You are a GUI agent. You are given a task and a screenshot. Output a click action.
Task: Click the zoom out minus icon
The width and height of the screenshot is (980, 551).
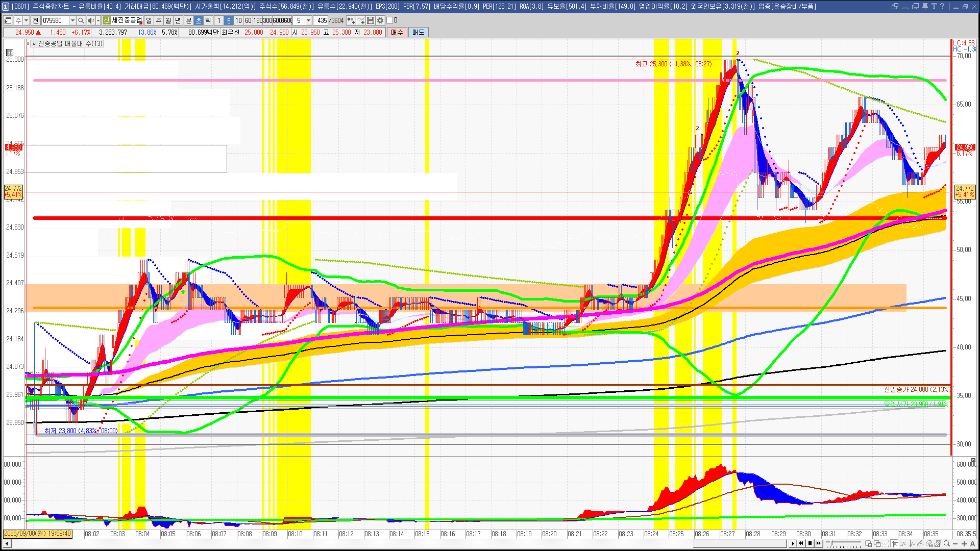point(955,544)
